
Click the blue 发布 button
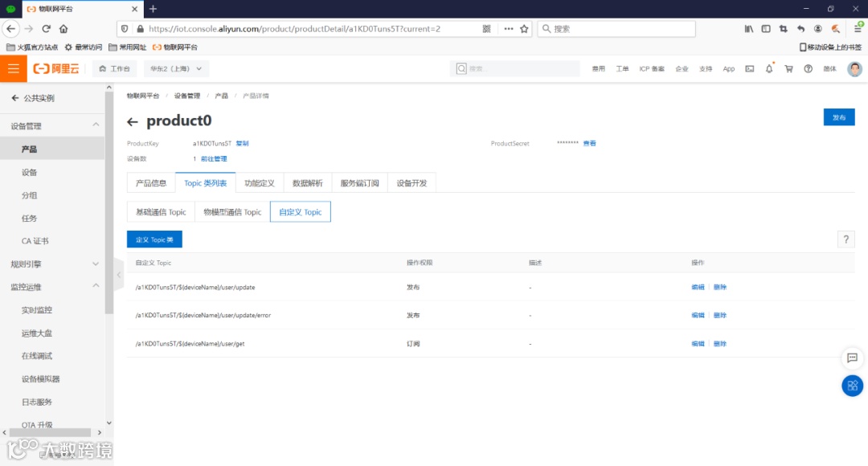click(x=838, y=117)
